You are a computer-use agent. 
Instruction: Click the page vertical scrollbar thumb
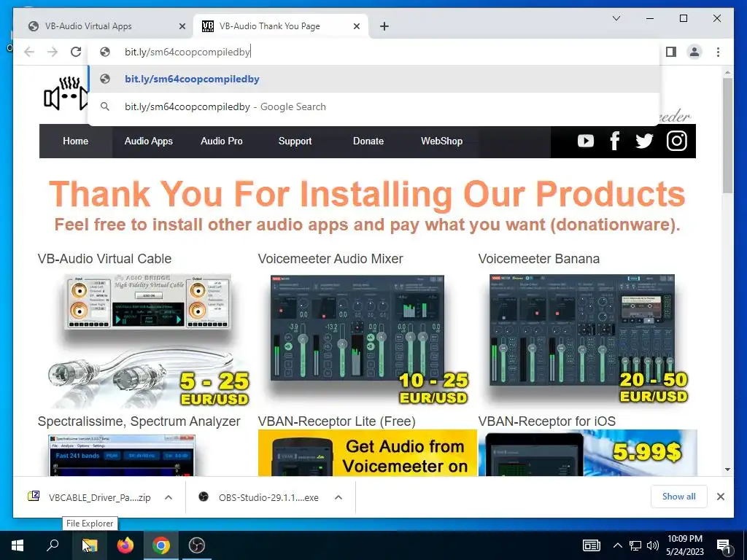pyautogui.click(x=727, y=136)
